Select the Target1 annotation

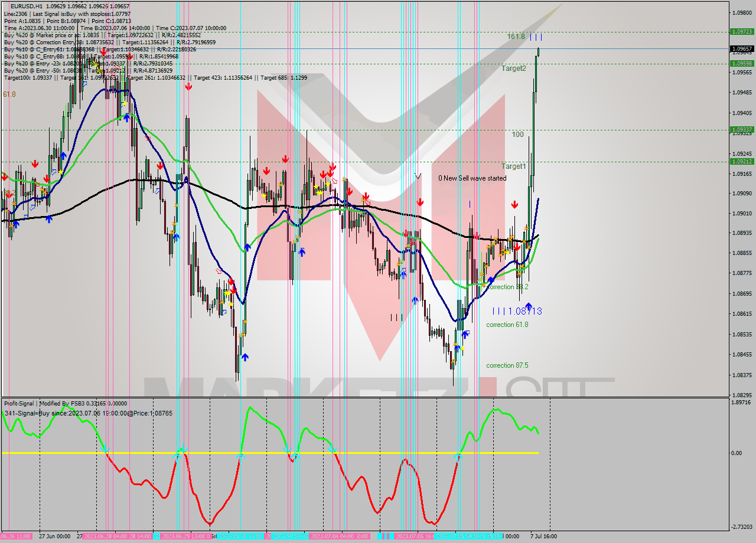[513, 166]
